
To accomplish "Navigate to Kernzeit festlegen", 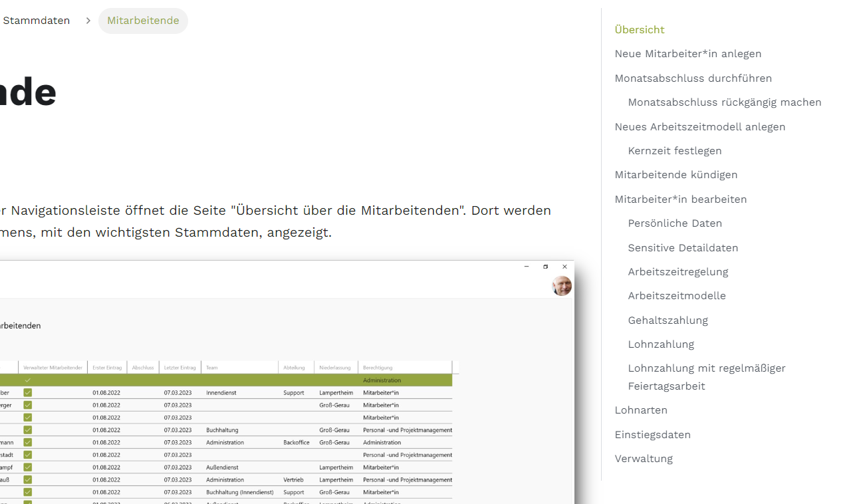I will 674,151.
